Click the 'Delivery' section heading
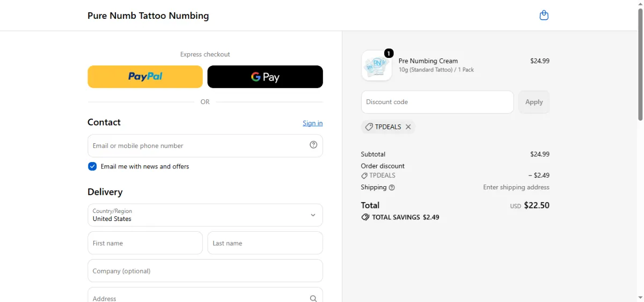 (105, 192)
